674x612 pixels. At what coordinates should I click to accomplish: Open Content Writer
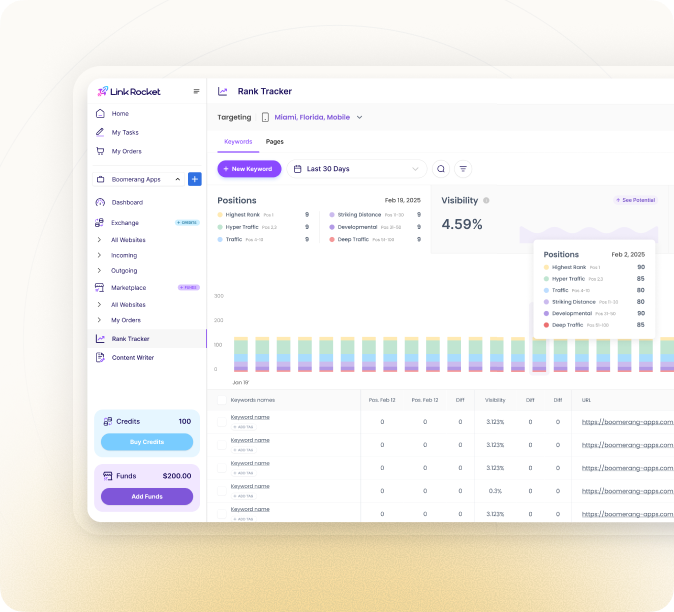(133, 358)
